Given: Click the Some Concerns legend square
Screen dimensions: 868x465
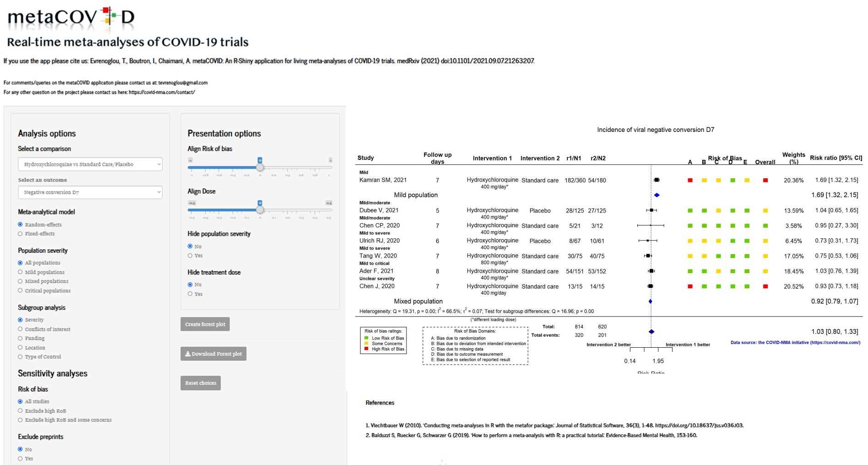Looking at the screenshot, I should 366,344.
